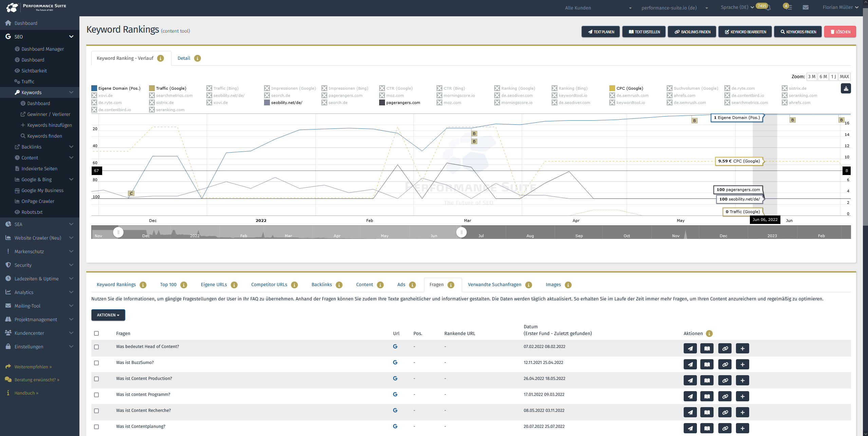The width and height of the screenshot is (868, 436).
Task: Click the chart download icon
Action: click(846, 88)
